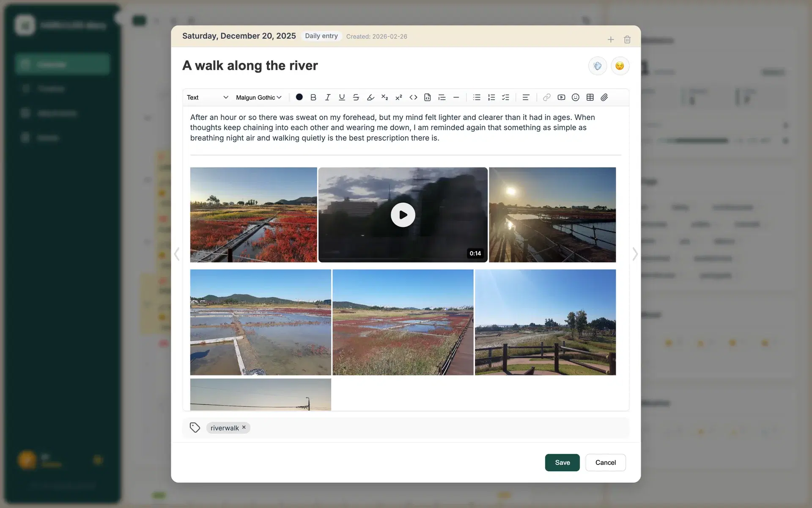Screen dimensions: 812x508
Task: Insert a table
Action: pos(590,97)
